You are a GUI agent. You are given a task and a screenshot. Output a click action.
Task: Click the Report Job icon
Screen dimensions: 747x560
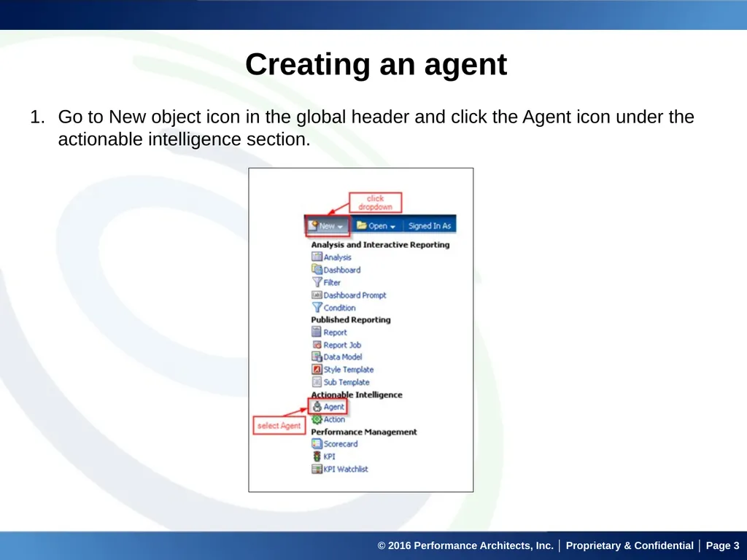pyautogui.click(x=317, y=344)
